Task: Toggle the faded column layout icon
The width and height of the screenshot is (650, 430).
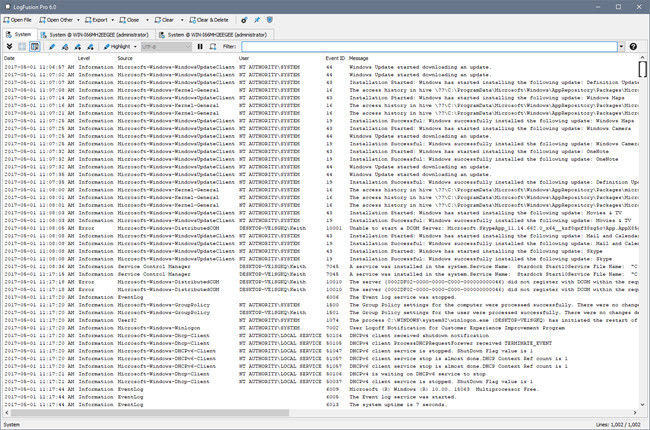Action: click(x=22, y=46)
